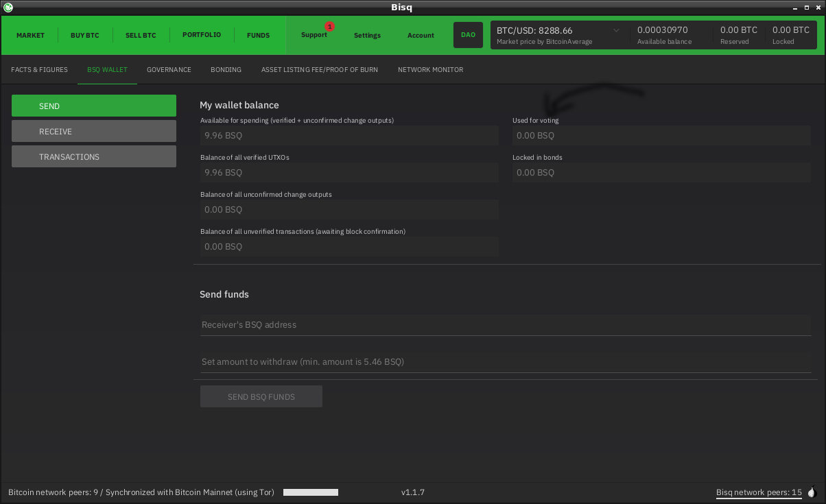The height and width of the screenshot is (504, 826).
Task: Click the Locked 0.00 BTC value
Action: coord(791,30)
